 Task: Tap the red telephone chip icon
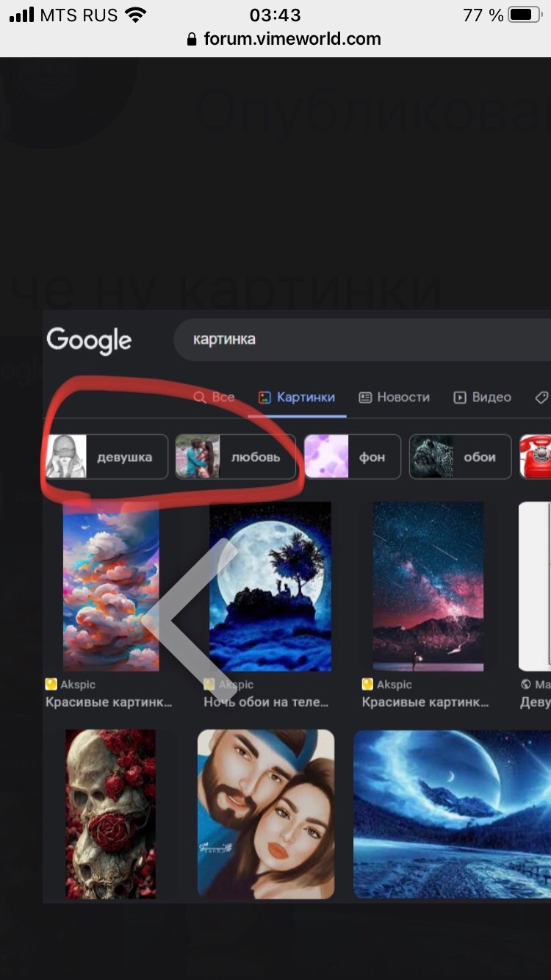coord(535,457)
